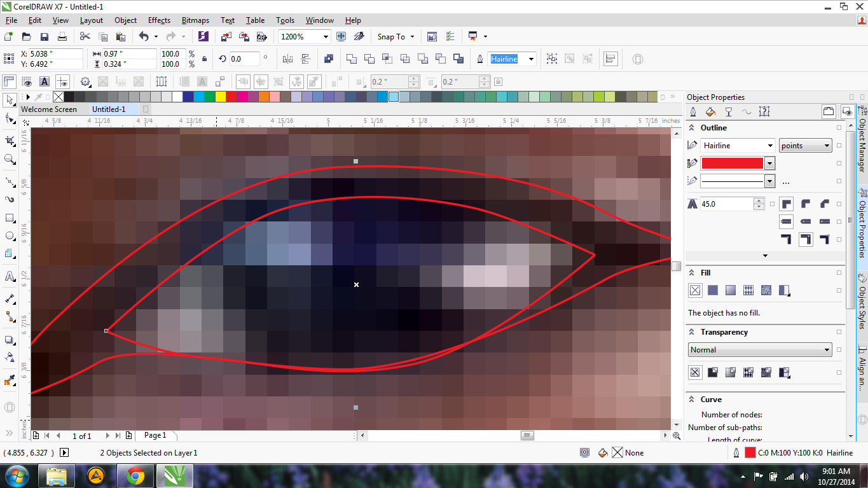Activate the Crop tool

pyautogui.click(x=9, y=141)
